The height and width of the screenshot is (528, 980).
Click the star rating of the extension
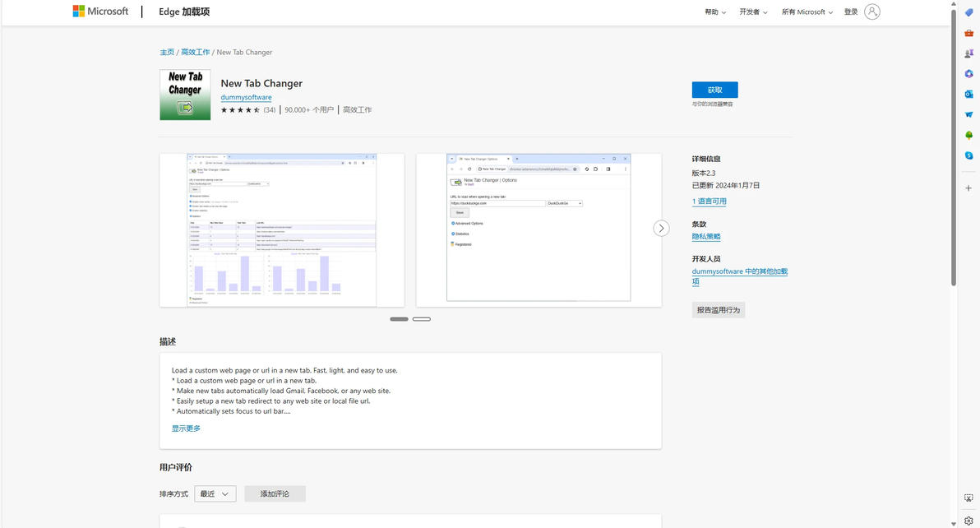240,110
